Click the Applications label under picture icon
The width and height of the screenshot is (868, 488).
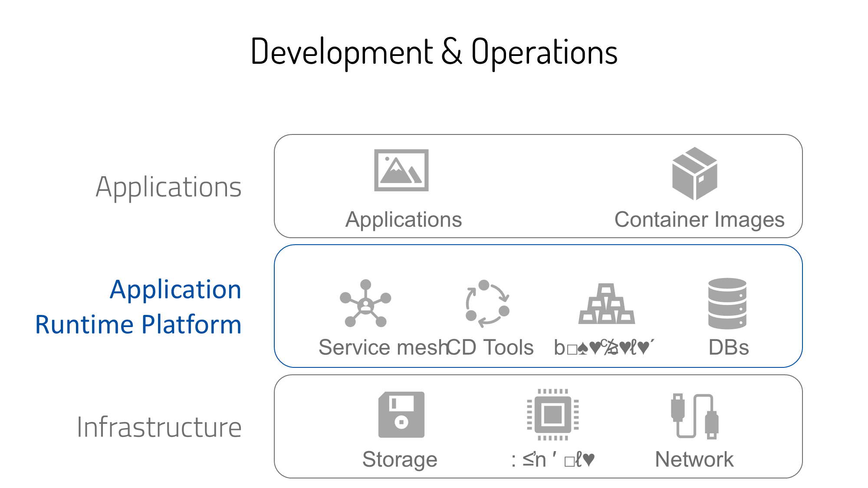(x=404, y=219)
